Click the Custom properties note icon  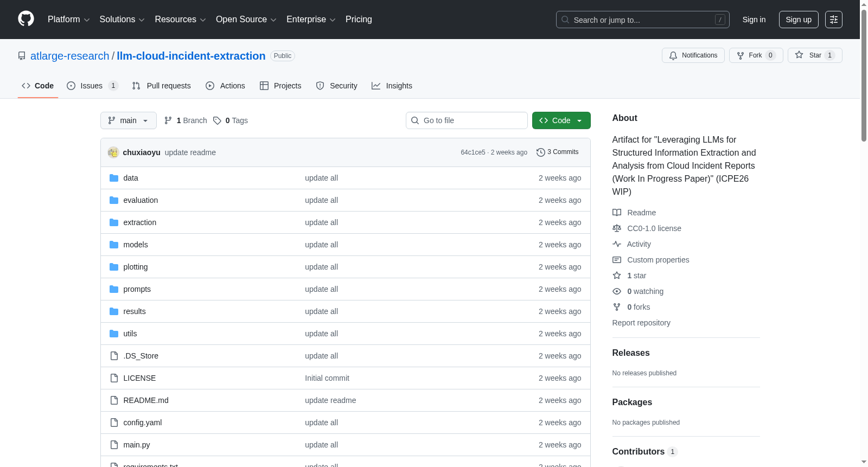pyautogui.click(x=617, y=260)
